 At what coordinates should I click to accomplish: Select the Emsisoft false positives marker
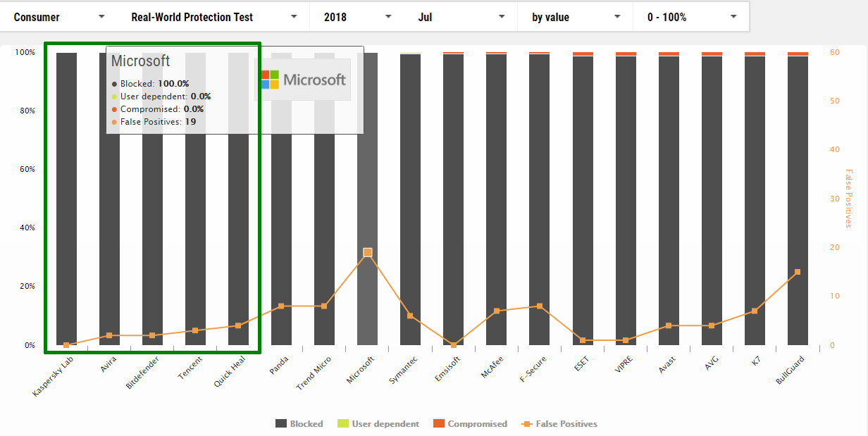pos(454,345)
